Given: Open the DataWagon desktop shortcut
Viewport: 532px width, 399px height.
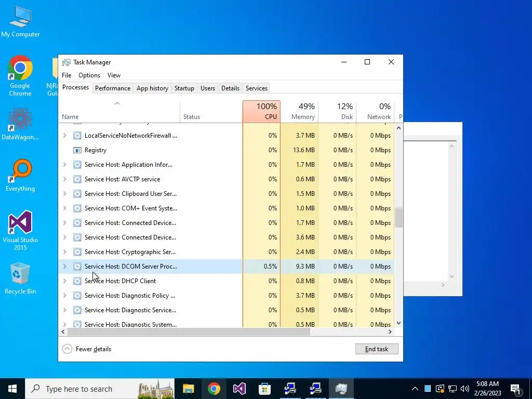Looking at the screenshot, I should pos(20,124).
